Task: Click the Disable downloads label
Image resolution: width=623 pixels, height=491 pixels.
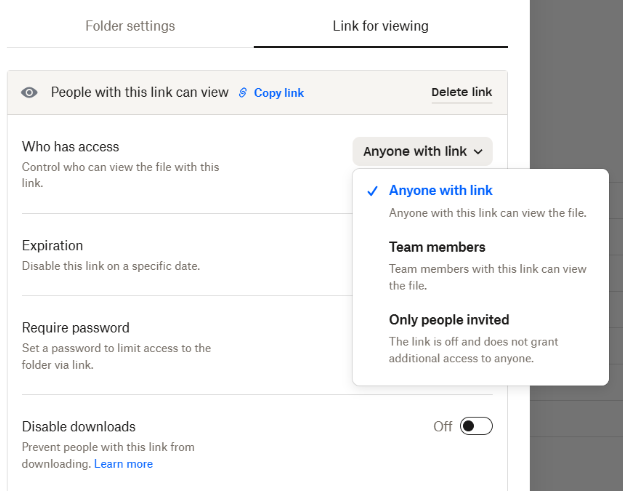Action: [x=79, y=427]
